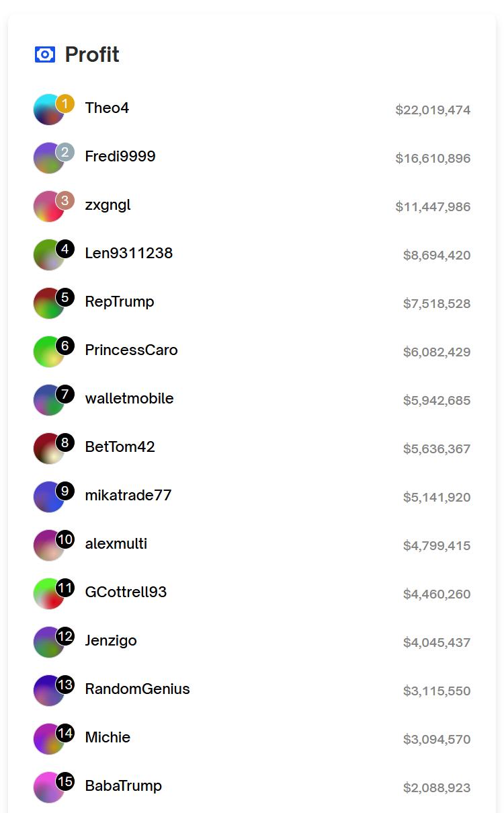Click PrincessCaro's green avatar
The height and width of the screenshot is (813, 504).
[x=47, y=353]
